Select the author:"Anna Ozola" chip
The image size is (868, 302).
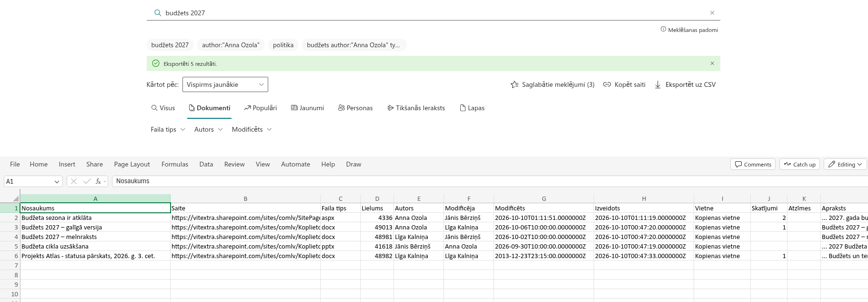[x=231, y=45]
